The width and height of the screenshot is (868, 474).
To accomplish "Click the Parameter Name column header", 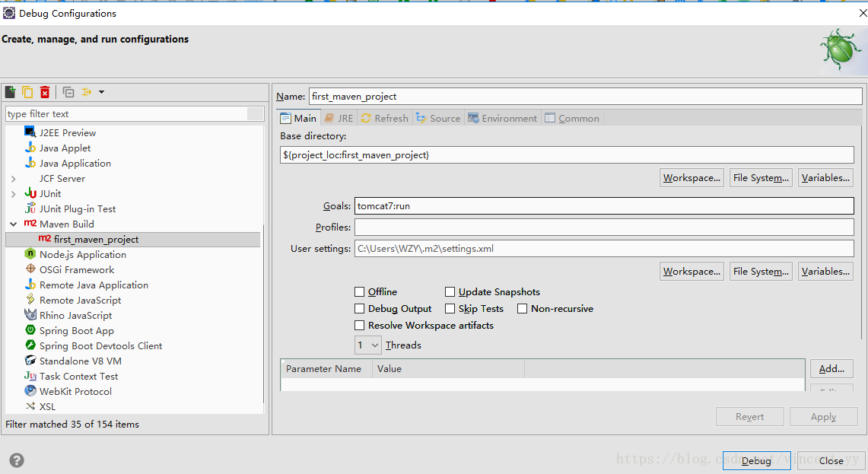I will 326,369.
